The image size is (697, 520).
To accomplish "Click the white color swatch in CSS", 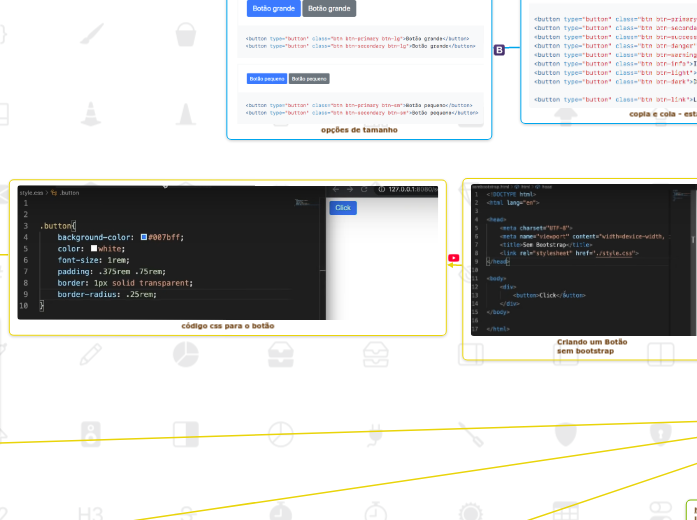I will point(94,249).
